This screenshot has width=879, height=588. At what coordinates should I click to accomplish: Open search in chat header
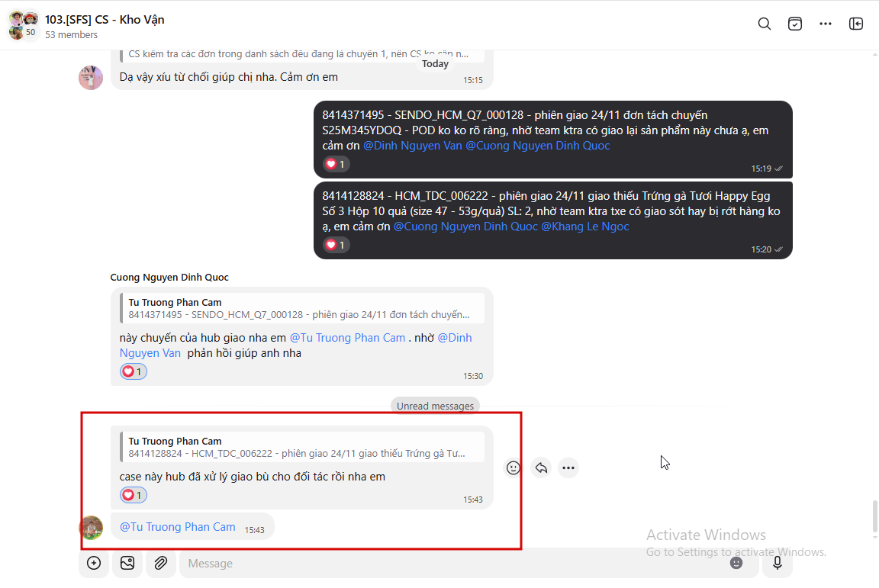[764, 24]
